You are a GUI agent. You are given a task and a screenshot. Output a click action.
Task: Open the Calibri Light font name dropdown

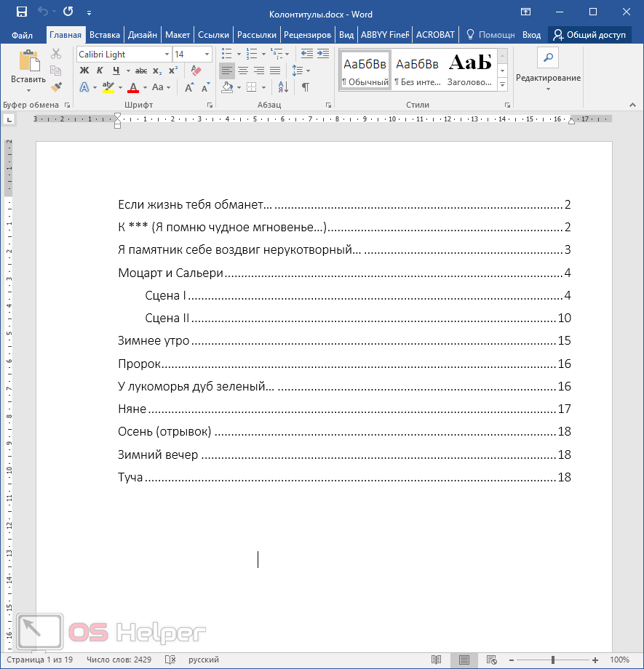[167, 55]
